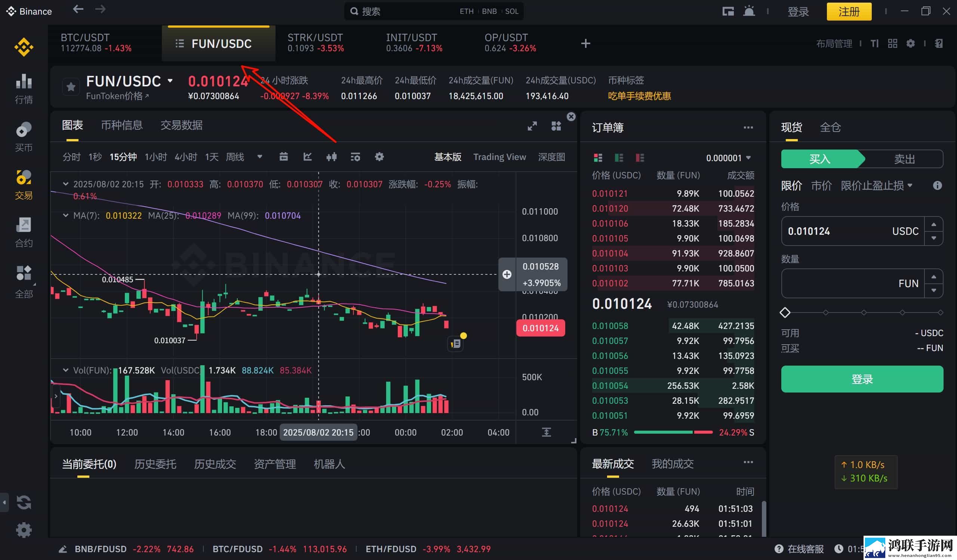Click the top 登录 link

coord(798,11)
